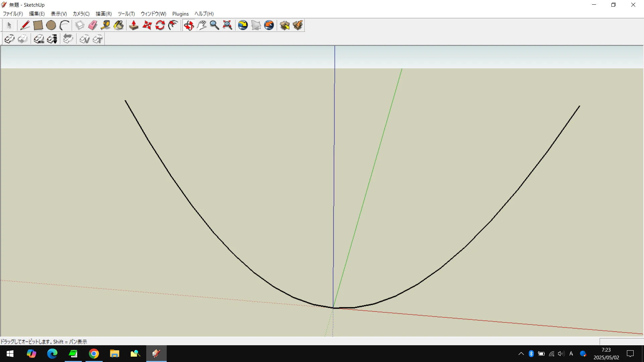The width and height of the screenshot is (644, 362).
Task: Click the plugin icon with left arrow
Action: tap(68, 39)
